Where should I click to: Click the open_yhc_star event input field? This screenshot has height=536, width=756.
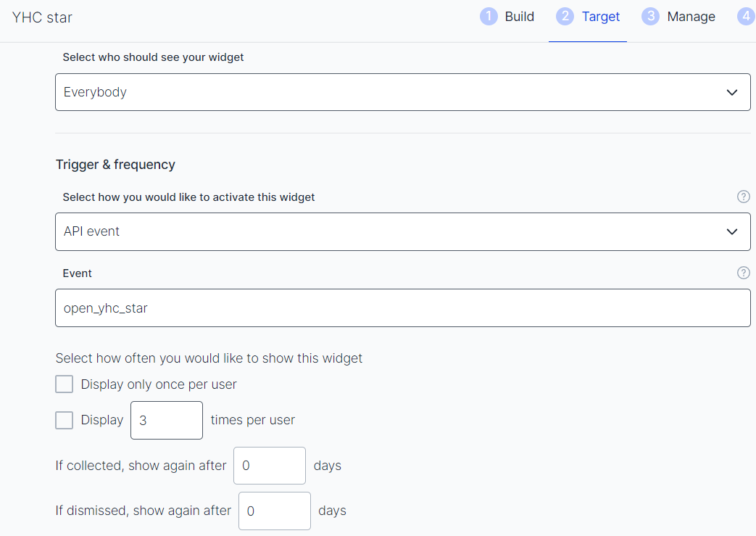click(402, 308)
